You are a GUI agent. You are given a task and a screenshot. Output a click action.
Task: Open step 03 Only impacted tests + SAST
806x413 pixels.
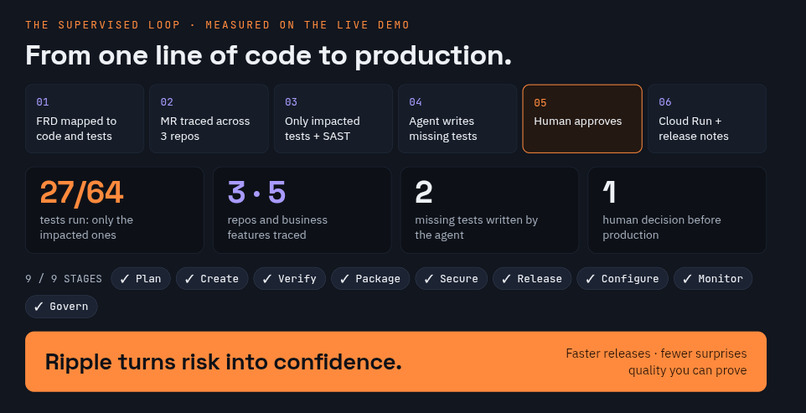334,118
